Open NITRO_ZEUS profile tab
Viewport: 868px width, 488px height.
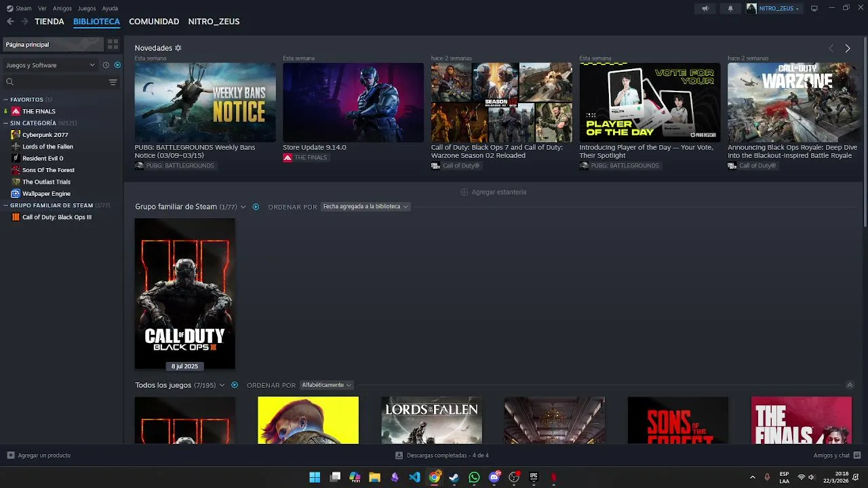(214, 22)
